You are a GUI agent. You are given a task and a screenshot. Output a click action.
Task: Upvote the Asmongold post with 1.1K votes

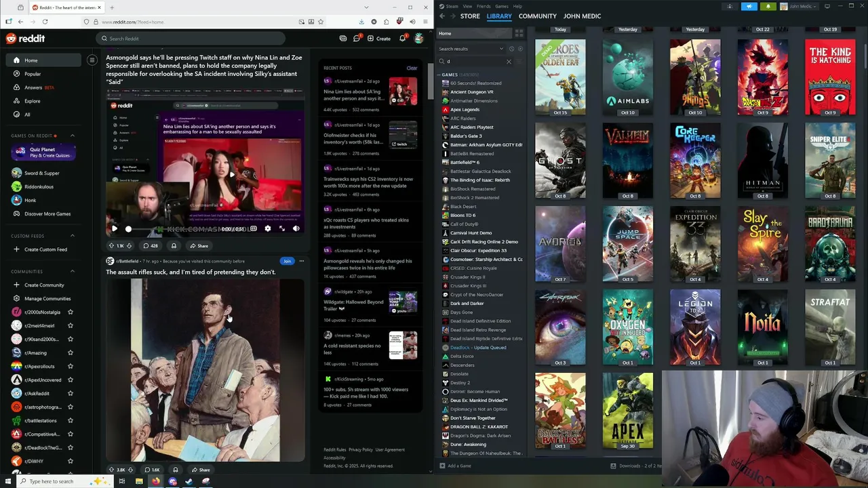111,246
